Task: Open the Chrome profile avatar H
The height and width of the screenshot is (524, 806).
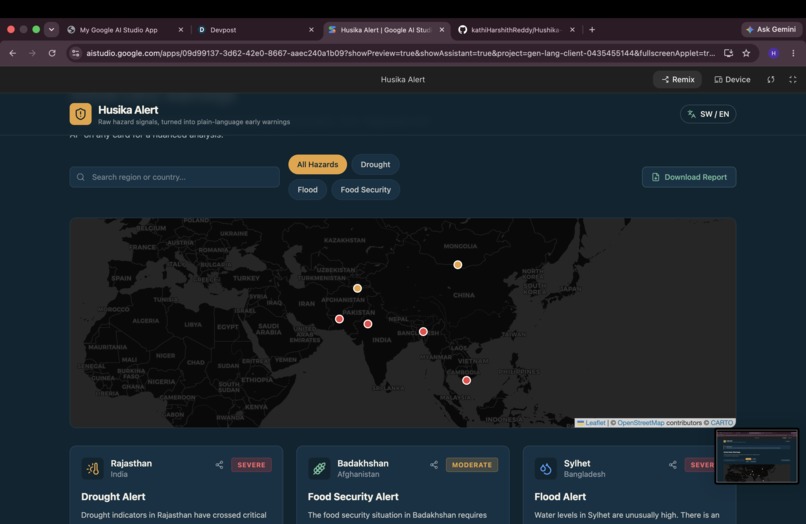Action: pyautogui.click(x=773, y=53)
